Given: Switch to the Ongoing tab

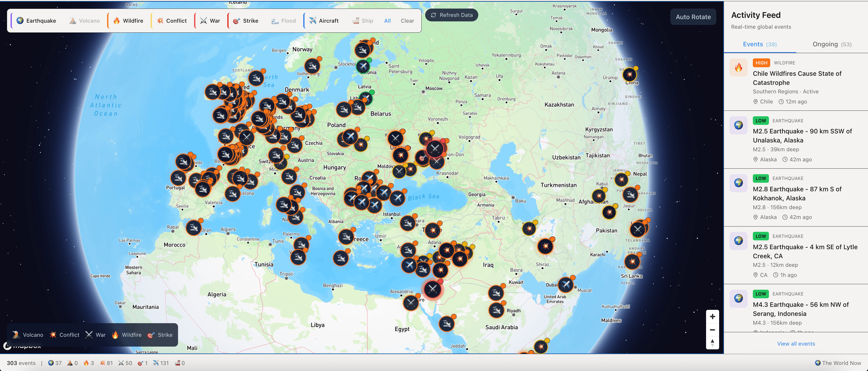Looking at the screenshot, I should tap(832, 44).
